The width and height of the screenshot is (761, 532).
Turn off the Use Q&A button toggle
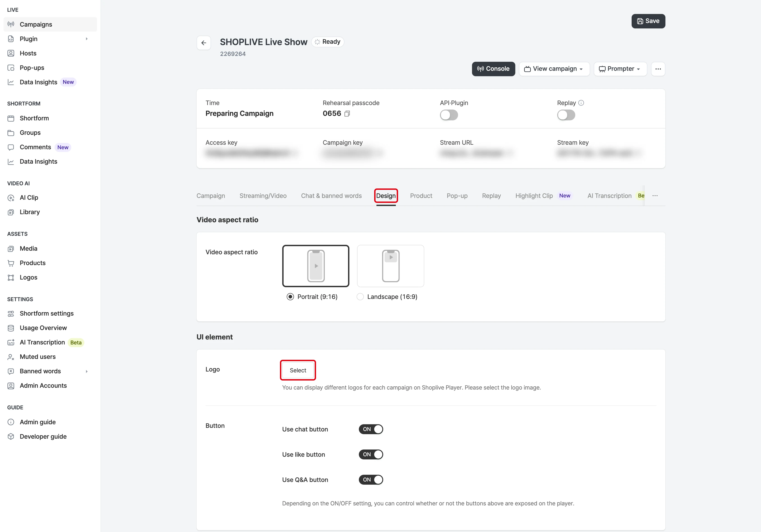371,480
